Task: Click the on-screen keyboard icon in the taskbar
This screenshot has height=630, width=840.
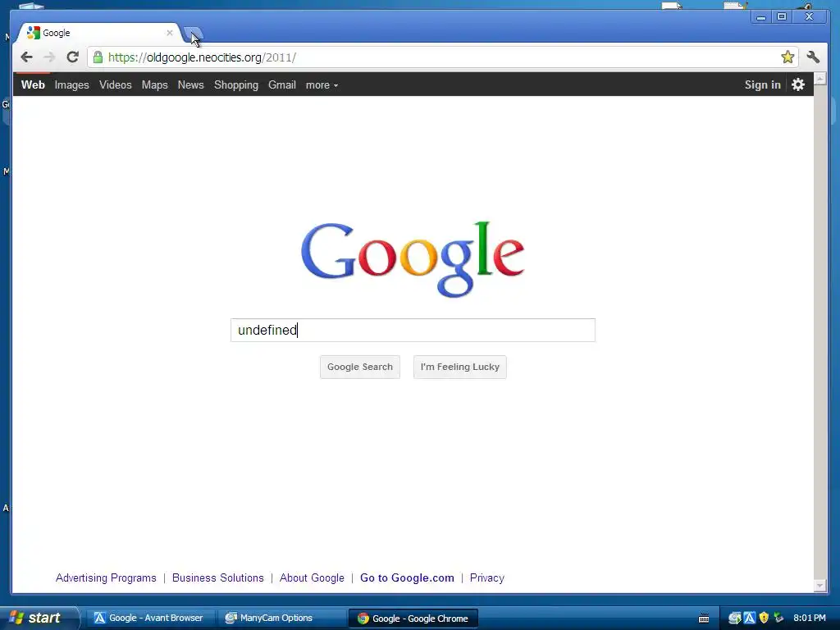Action: click(x=704, y=619)
